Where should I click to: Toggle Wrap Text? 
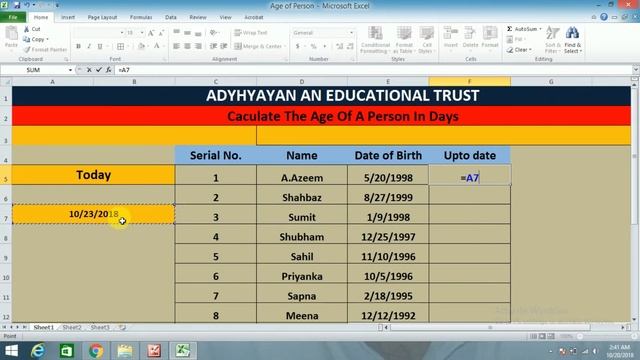tap(251, 33)
